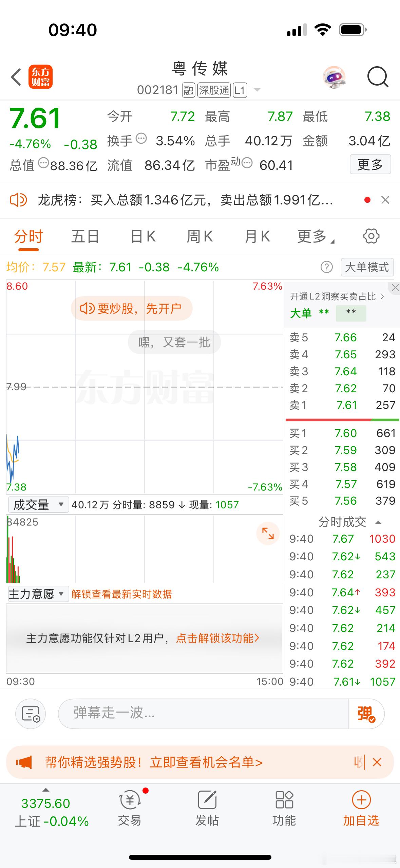Tap the last trade row 7.61↓ 1057
The width and height of the screenshot is (400, 868).
click(342, 682)
